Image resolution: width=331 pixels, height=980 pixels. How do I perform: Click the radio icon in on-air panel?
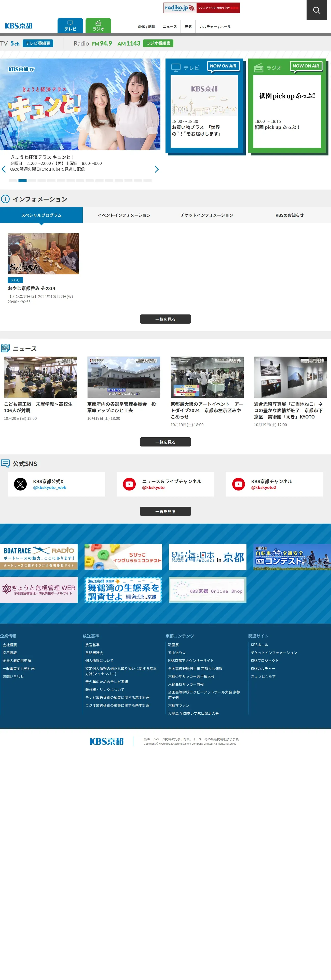(259, 68)
